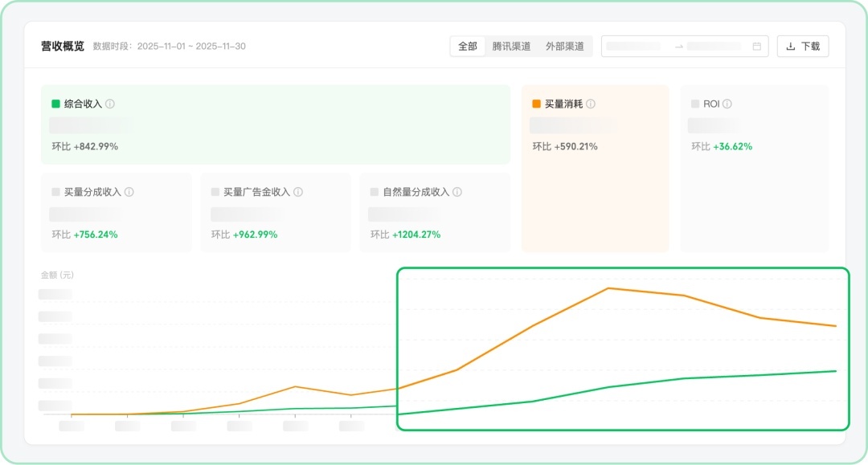The image size is (868, 465).
Task: Toggle the grey ROI legend square
Action: pos(695,104)
